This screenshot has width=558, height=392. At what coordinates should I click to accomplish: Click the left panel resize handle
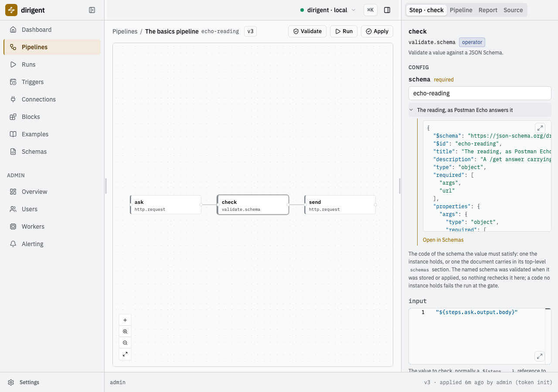pyautogui.click(x=105, y=186)
